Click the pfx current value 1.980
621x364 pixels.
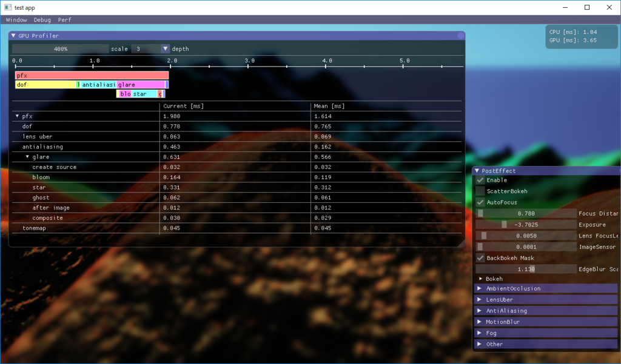click(x=172, y=116)
